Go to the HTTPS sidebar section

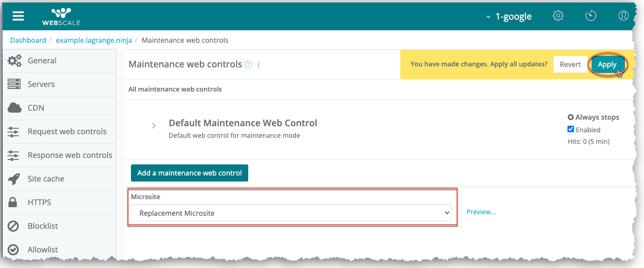click(x=39, y=202)
